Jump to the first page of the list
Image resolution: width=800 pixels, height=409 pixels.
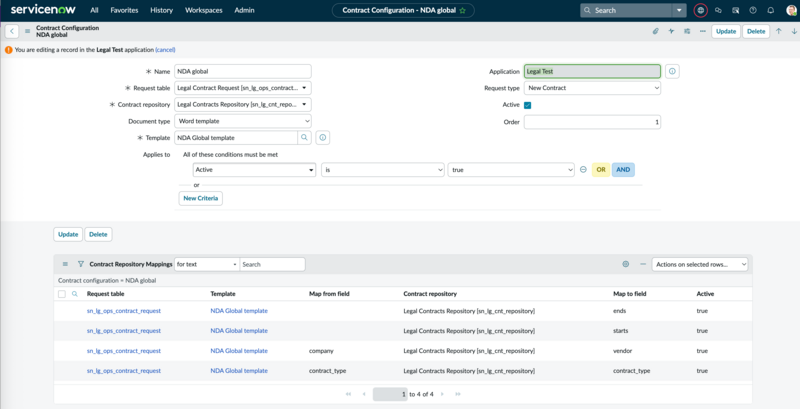tap(348, 394)
